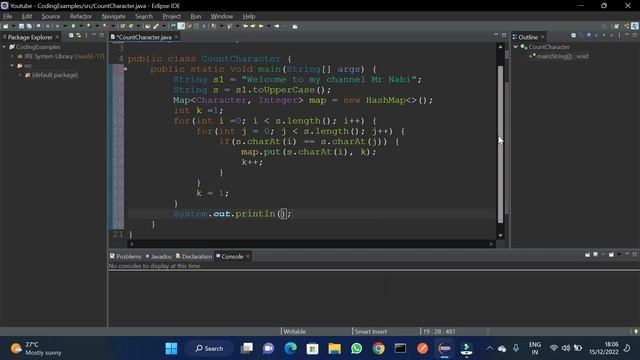Click the Open Type toolbar icon
The image size is (640, 360).
pos(147,26)
